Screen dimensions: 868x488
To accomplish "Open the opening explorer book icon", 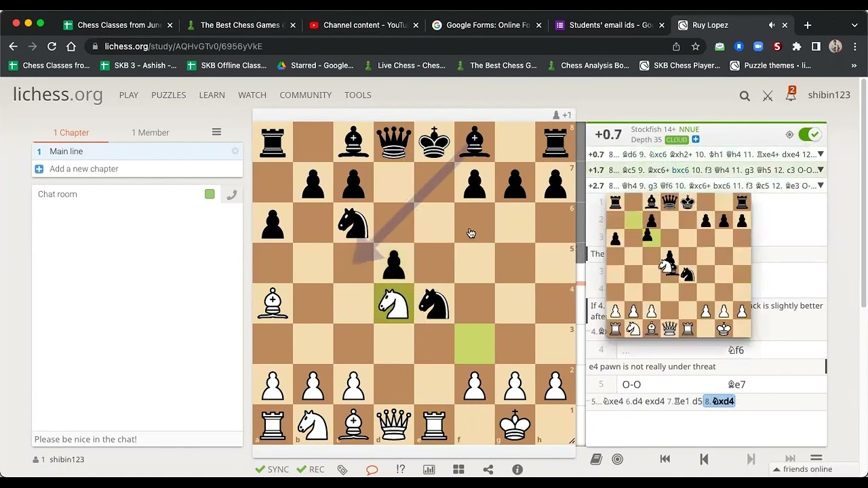I will 596,459.
